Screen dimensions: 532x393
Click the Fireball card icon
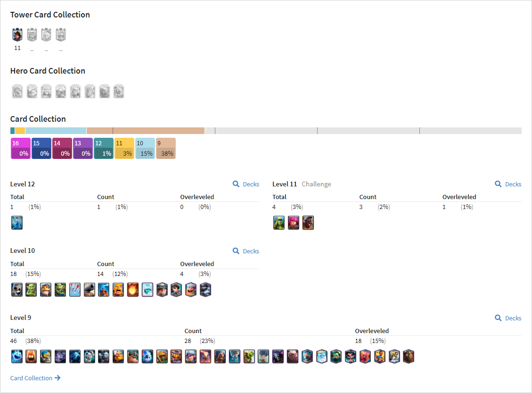pos(133,290)
